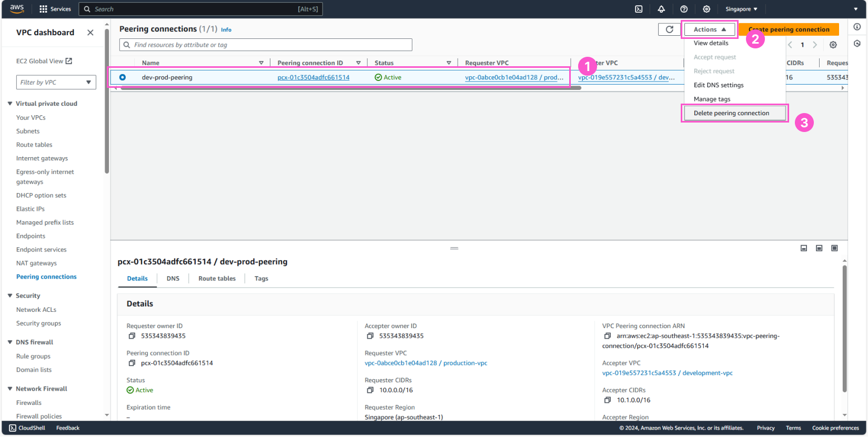This screenshot has width=868, height=437.
Task: Switch to the Tags tab
Action: click(261, 279)
